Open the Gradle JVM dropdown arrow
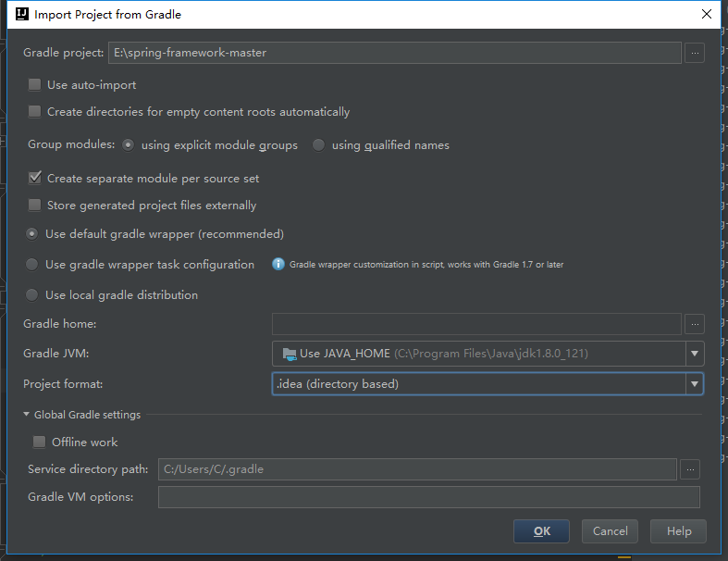 pyautogui.click(x=695, y=354)
